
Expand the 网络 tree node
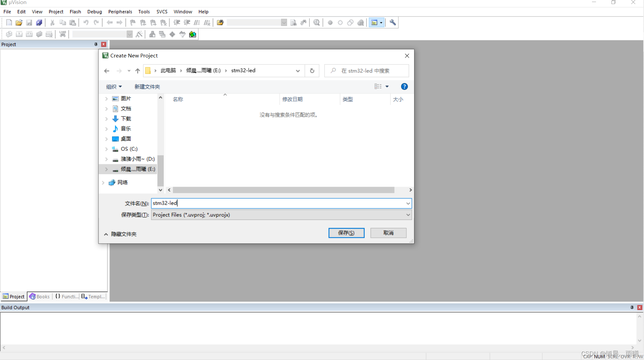click(103, 182)
